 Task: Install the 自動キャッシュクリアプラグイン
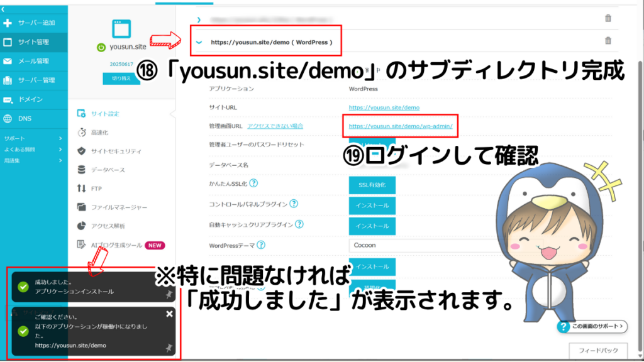[372, 226]
